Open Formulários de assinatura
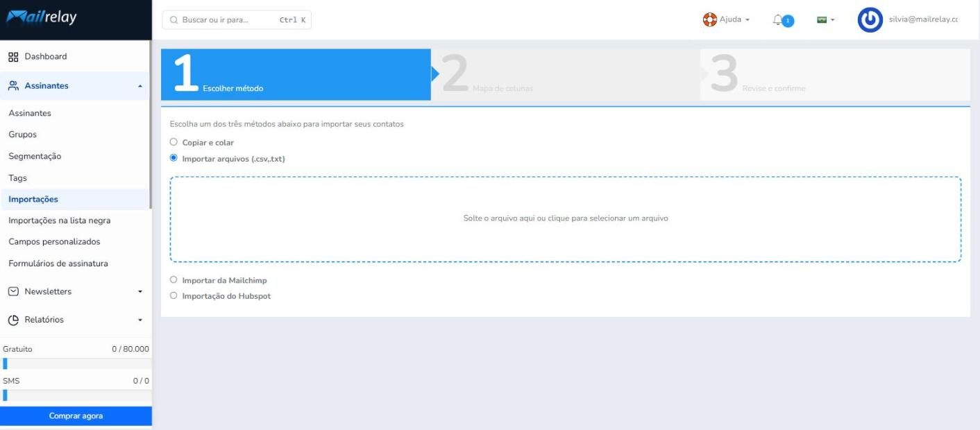Screen dimensions: 980x430 (x=58, y=264)
